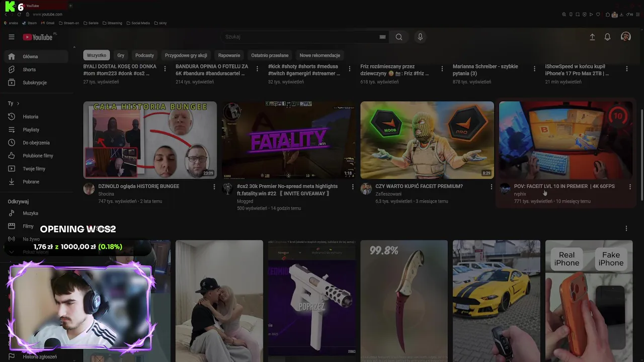This screenshot has height=362, width=644.
Task: Go to the YouTube logo home link
Action: [38, 37]
